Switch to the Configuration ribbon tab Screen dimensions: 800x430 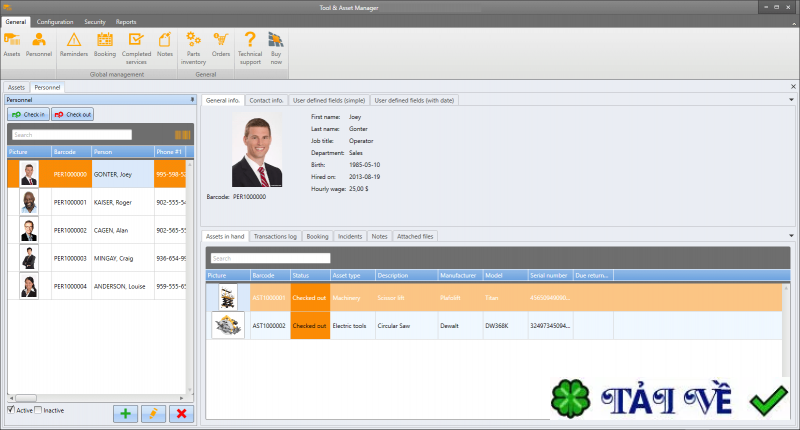tap(55, 21)
